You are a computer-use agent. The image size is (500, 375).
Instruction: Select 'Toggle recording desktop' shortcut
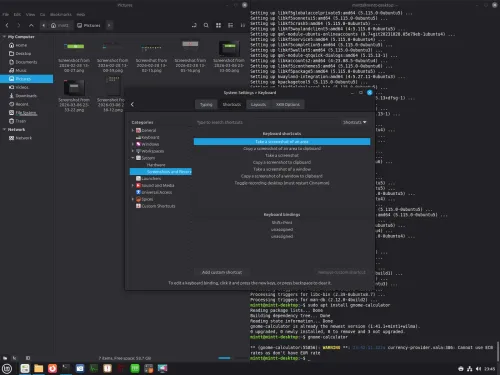pyautogui.click(x=282, y=183)
